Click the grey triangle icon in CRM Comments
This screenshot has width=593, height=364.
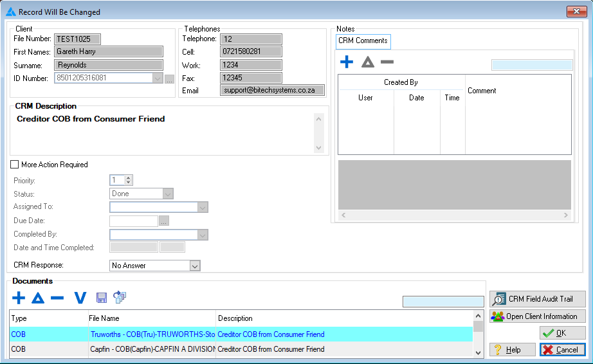coord(367,62)
